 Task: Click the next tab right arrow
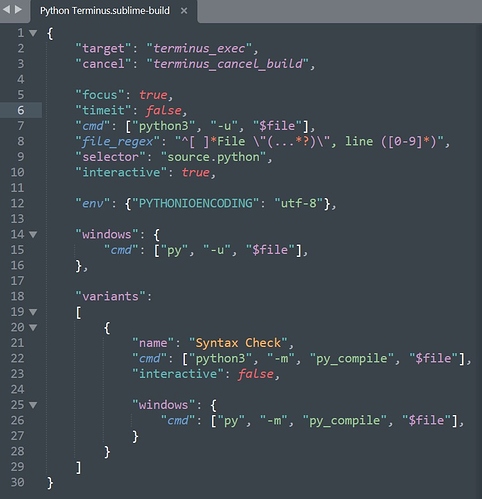[x=18, y=9]
